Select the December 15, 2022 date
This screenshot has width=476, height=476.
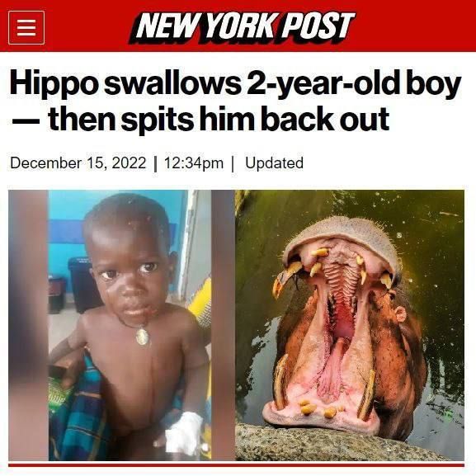(x=78, y=163)
